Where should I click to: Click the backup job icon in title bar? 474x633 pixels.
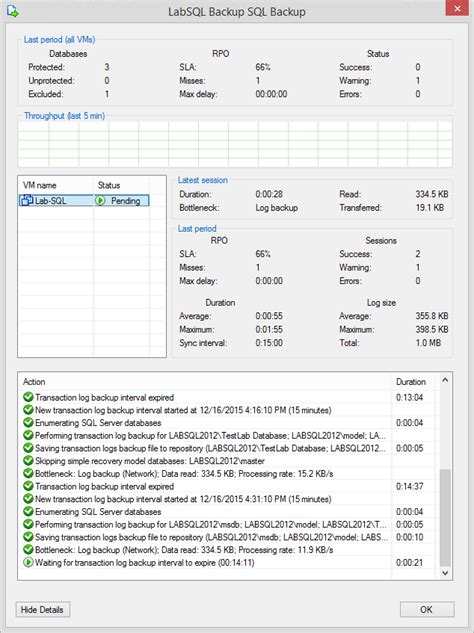click(x=13, y=11)
